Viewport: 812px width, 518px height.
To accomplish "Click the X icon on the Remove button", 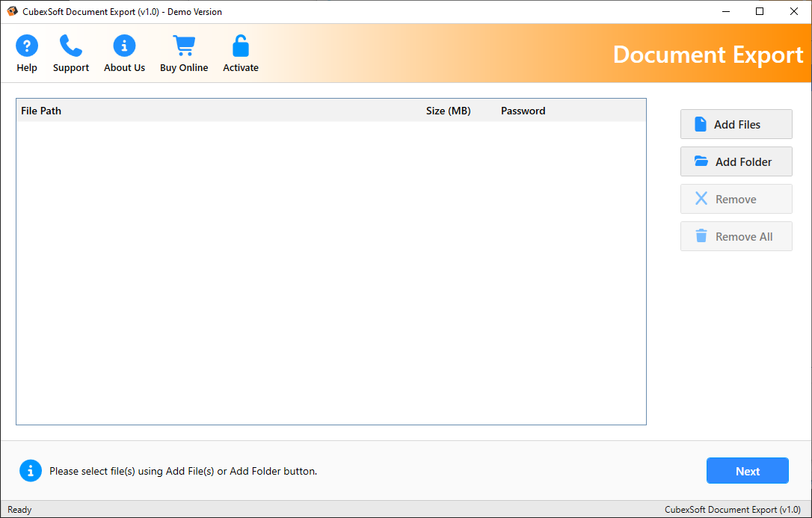I will [x=701, y=199].
